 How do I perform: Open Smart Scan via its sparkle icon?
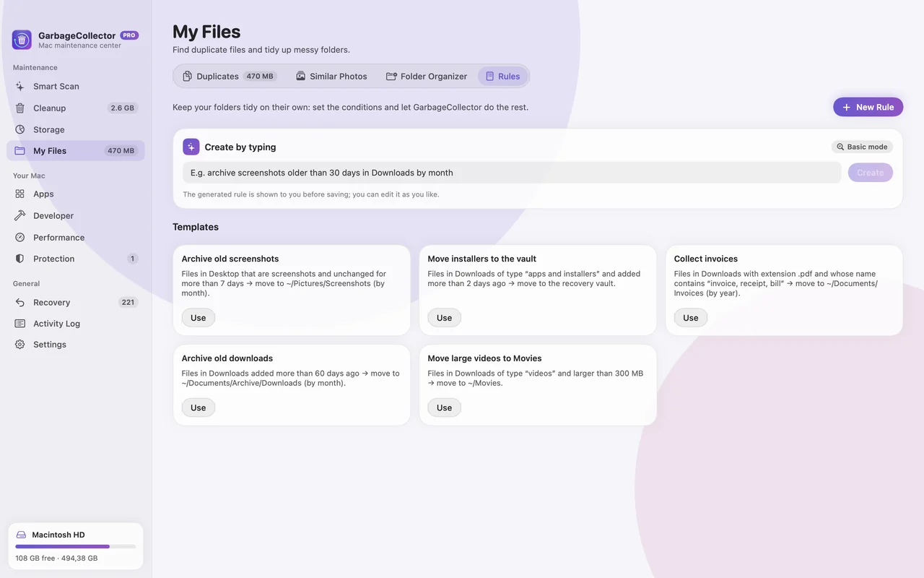[x=20, y=86]
